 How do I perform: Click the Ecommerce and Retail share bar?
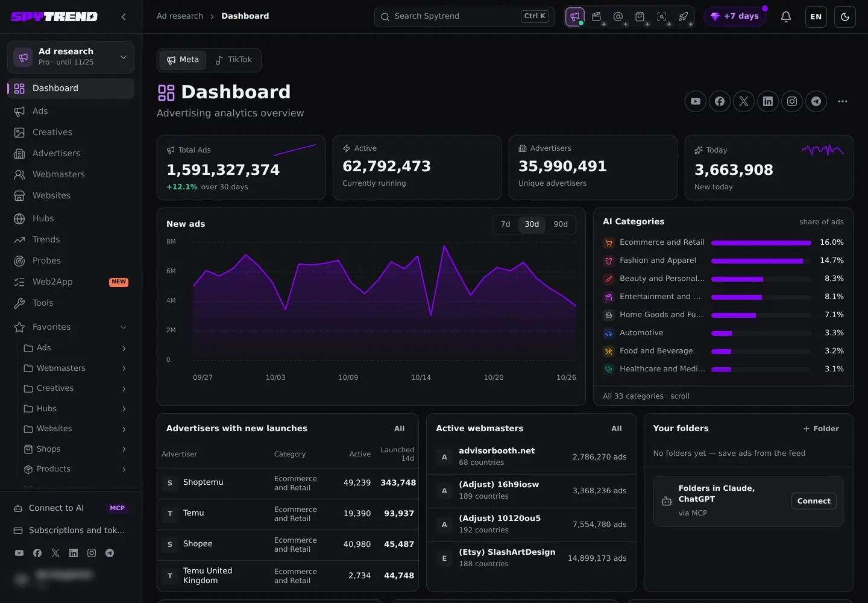tap(761, 243)
